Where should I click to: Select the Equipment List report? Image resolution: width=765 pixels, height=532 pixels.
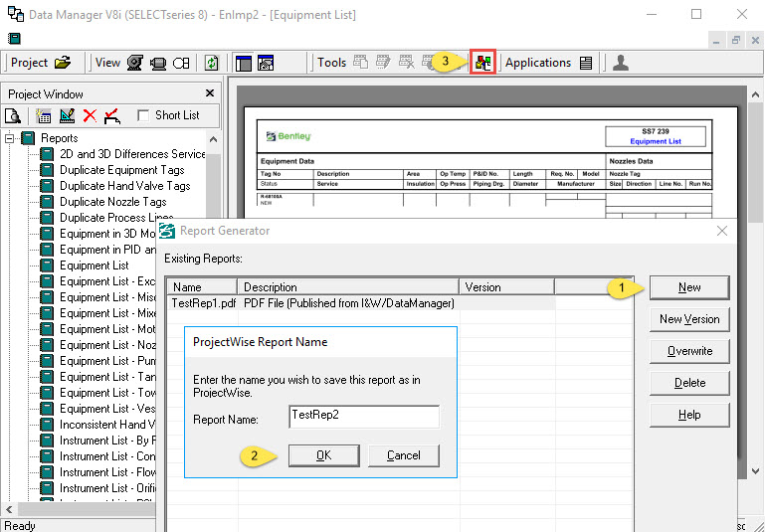[95, 266]
